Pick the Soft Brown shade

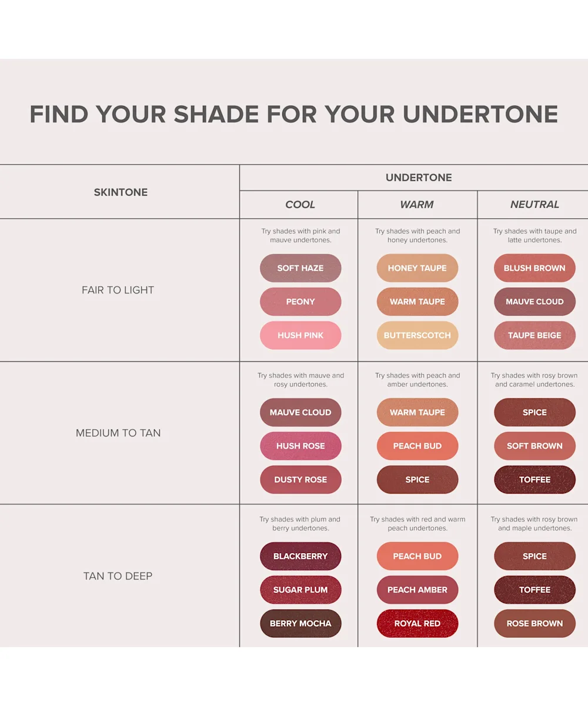point(534,446)
